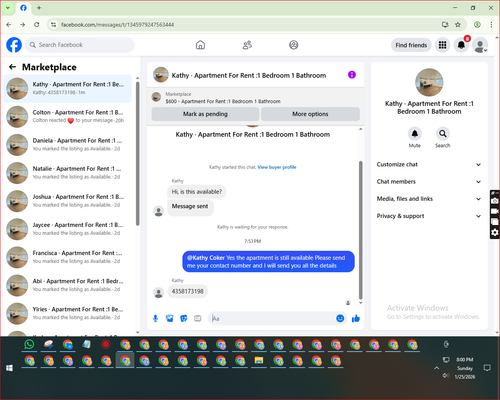Select the Facebook browser tab
Image resolution: width=500 pixels, height=400 pixels.
23,8
